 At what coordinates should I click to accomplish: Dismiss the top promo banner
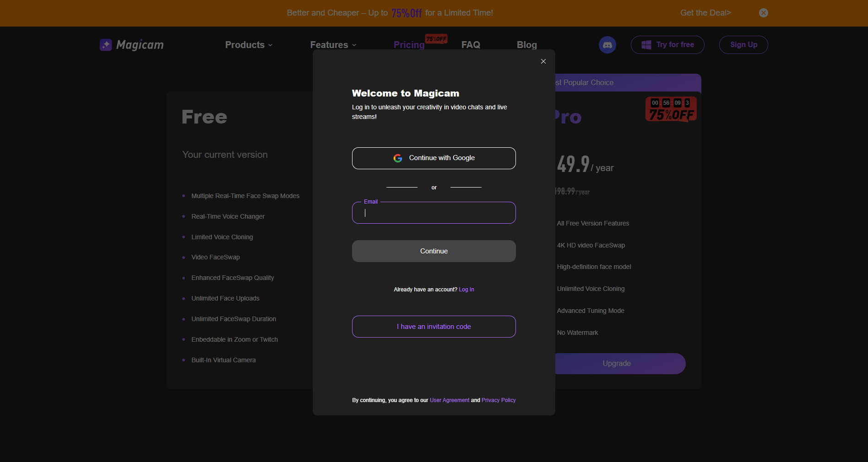pyautogui.click(x=764, y=13)
